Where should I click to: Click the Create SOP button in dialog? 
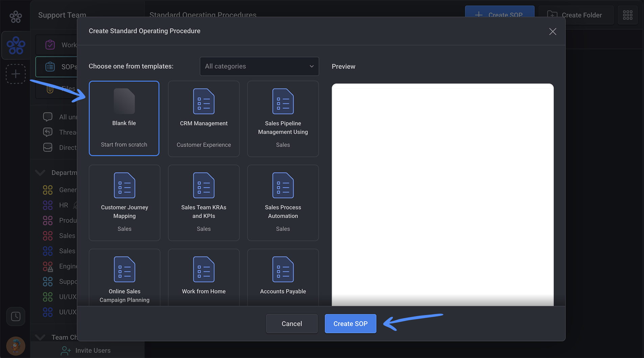[351, 324]
